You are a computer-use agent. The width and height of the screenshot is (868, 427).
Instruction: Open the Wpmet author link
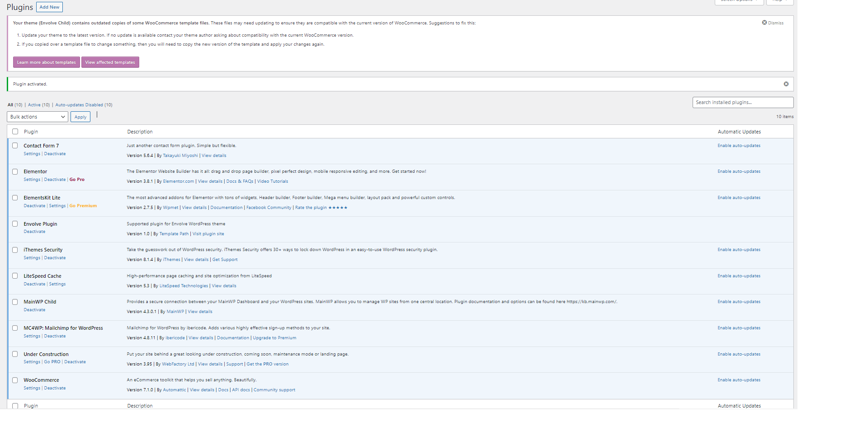[170, 208]
